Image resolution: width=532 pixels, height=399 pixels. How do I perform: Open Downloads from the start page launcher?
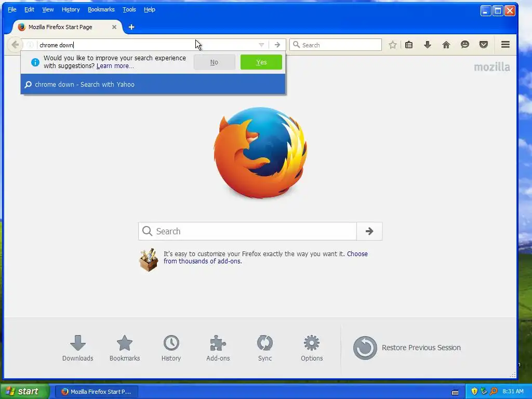[78, 348]
